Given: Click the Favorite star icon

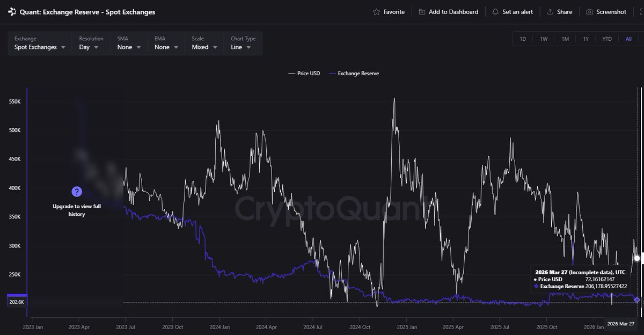Looking at the screenshot, I should pyautogui.click(x=376, y=12).
